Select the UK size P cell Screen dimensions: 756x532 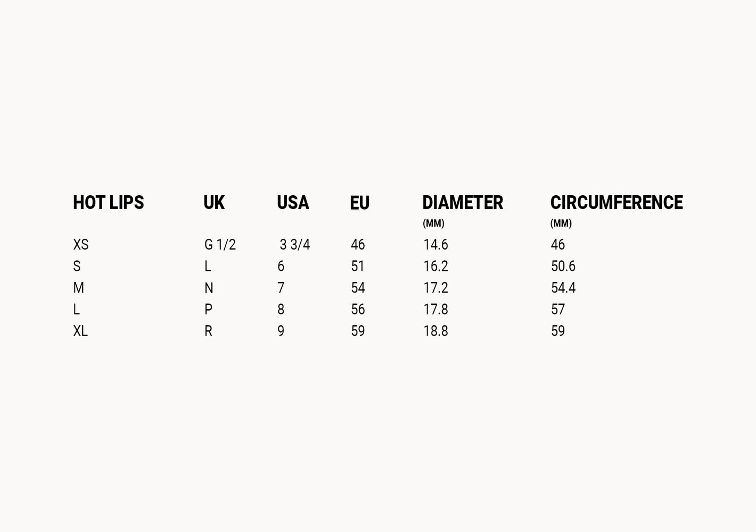click(x=208, y=310)
